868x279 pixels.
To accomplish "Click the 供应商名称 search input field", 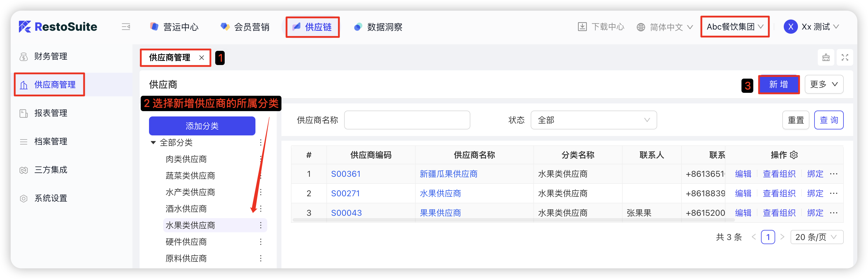I will [407, 120].
